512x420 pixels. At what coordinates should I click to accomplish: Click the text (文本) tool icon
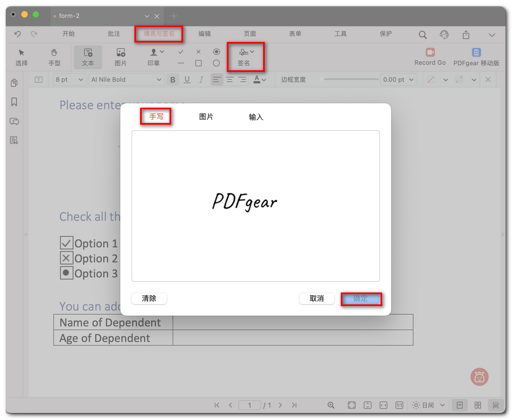point(88,57)
